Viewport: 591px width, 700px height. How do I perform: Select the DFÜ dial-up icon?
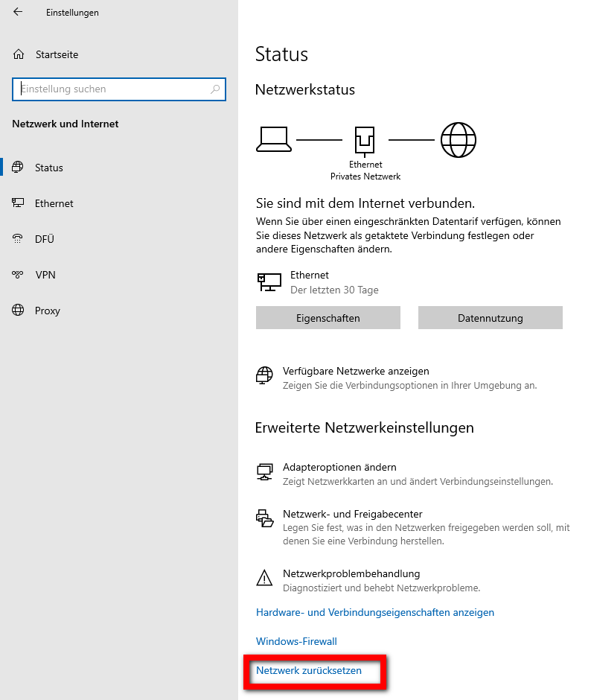pos(18,239)
